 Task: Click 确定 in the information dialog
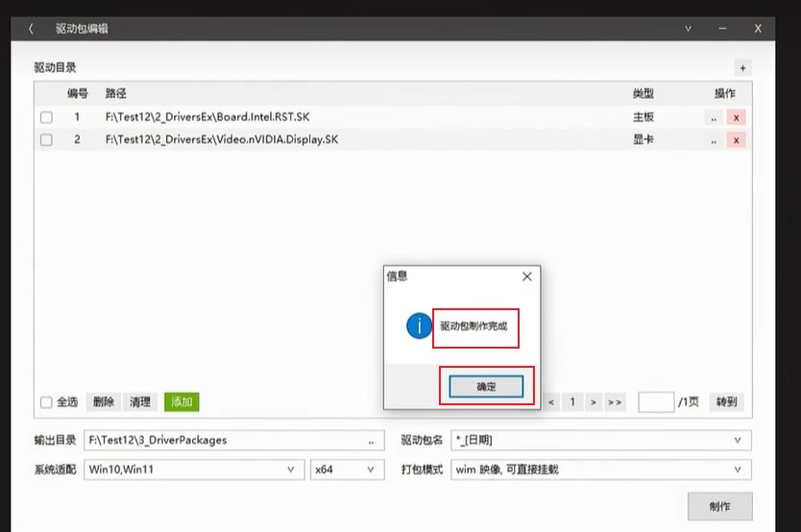tap(486, 386)
